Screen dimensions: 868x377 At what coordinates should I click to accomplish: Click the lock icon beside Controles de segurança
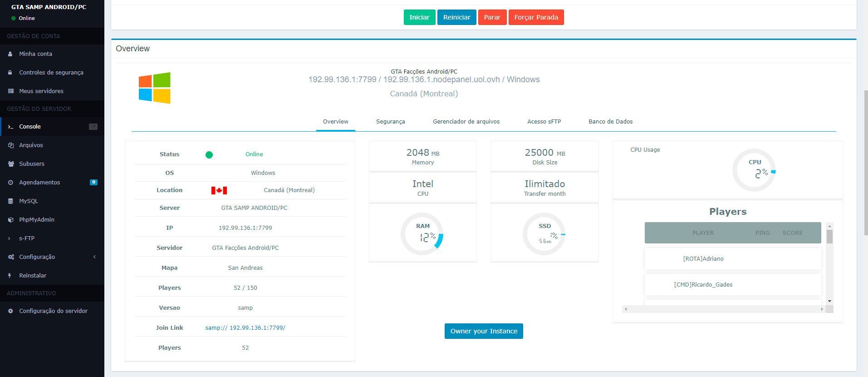pos(10,73)
